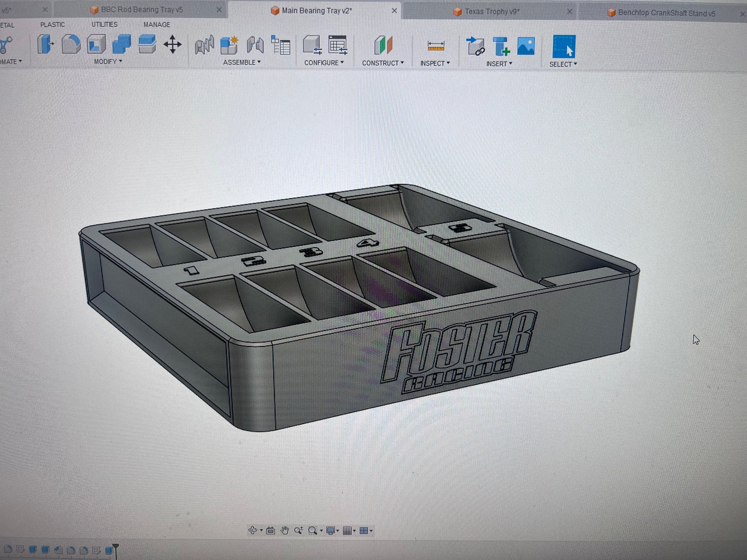Viewport: 747px width, 560px height.
Task: Switch to BBC Rod Bearing Tray v5 tab
Action: click(142, 10)
